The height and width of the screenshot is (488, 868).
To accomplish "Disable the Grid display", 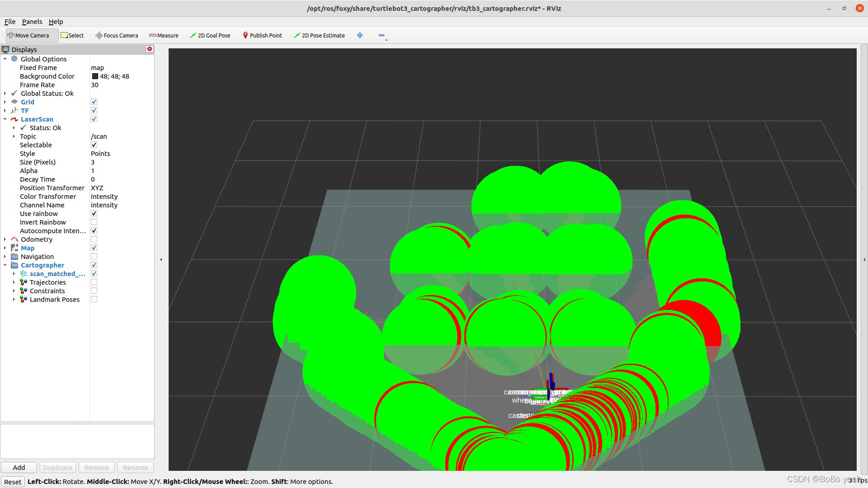I will 94,102.
